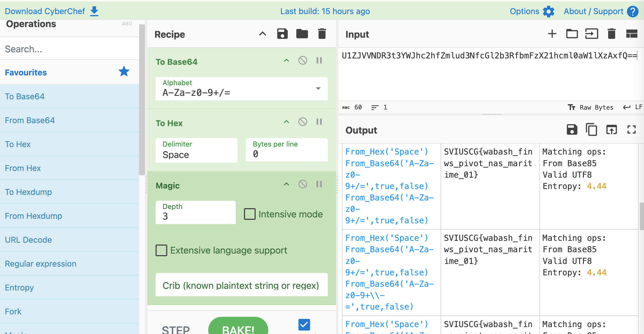Enable Intensive mode checkbox
The height and width of the screenshot is (334, 644).
pyautogui.click(x=250, y=214)
